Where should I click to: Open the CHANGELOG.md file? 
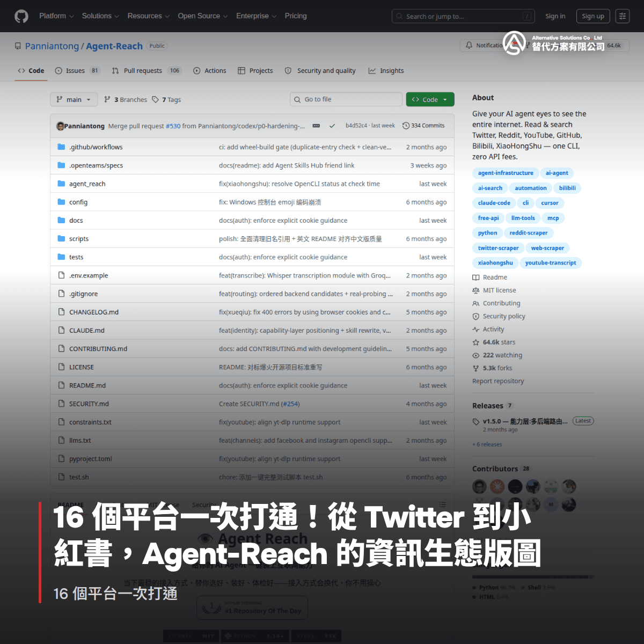pyautogui.click(x=94, y=312)
